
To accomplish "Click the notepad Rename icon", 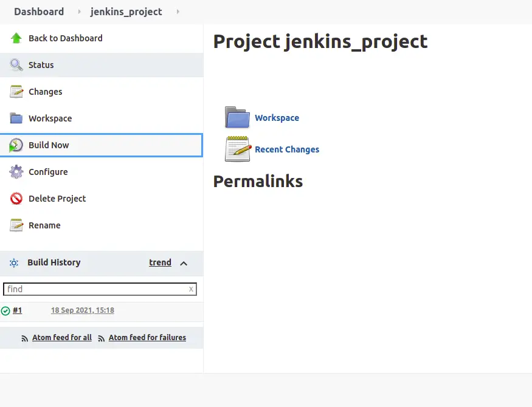I will [16, 225].
